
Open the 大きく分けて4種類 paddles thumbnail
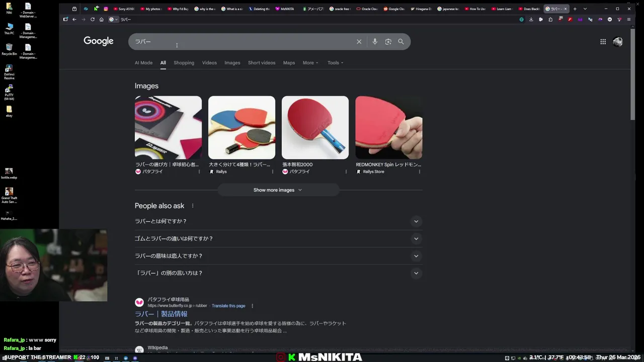point(242,128)
